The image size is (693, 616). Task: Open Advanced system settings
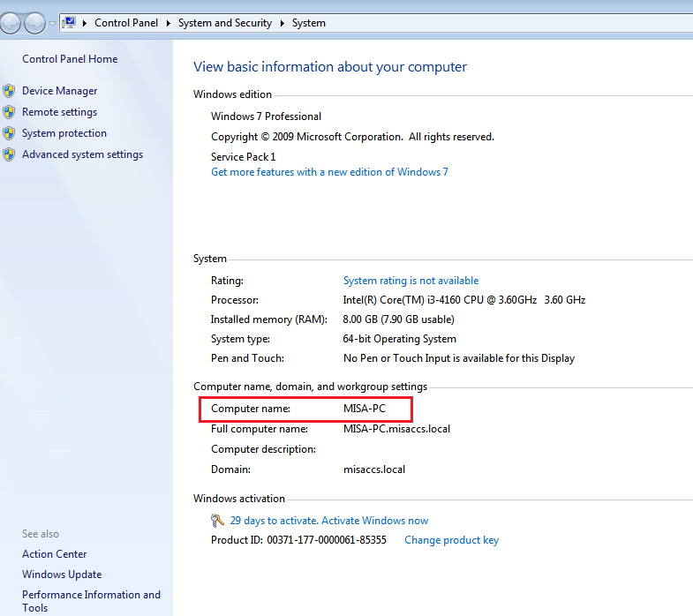click(x=83, y=154)
